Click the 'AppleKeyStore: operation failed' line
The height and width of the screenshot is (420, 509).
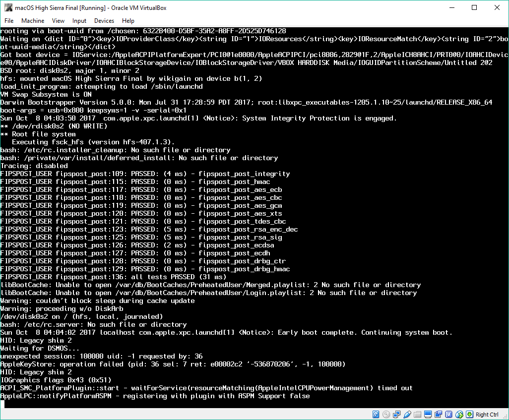[173, 364]
